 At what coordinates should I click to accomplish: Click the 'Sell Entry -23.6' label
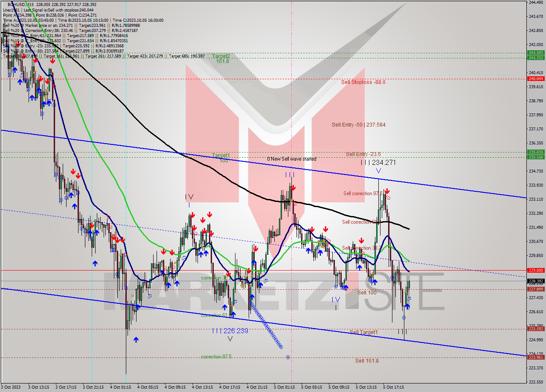tap(363, 154)
